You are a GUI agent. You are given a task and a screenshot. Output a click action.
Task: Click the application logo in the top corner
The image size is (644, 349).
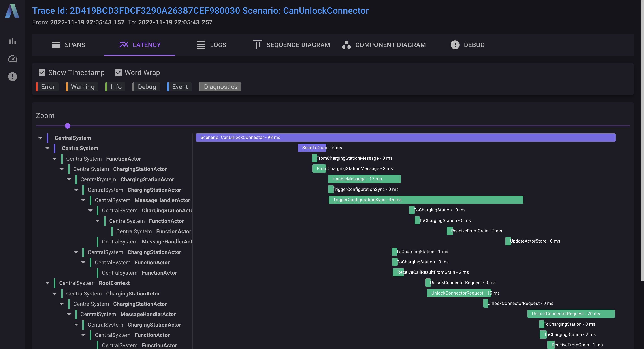[12, 11]
